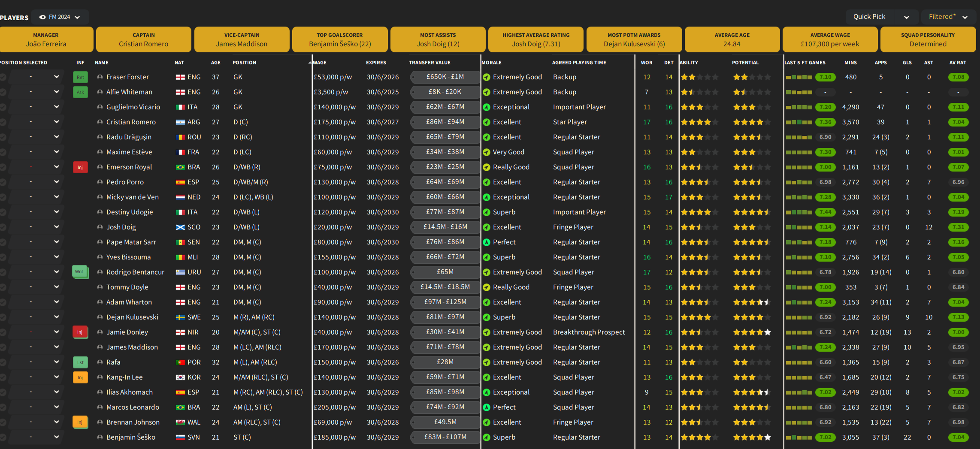Click the Average Wage card

click(830, 39)
